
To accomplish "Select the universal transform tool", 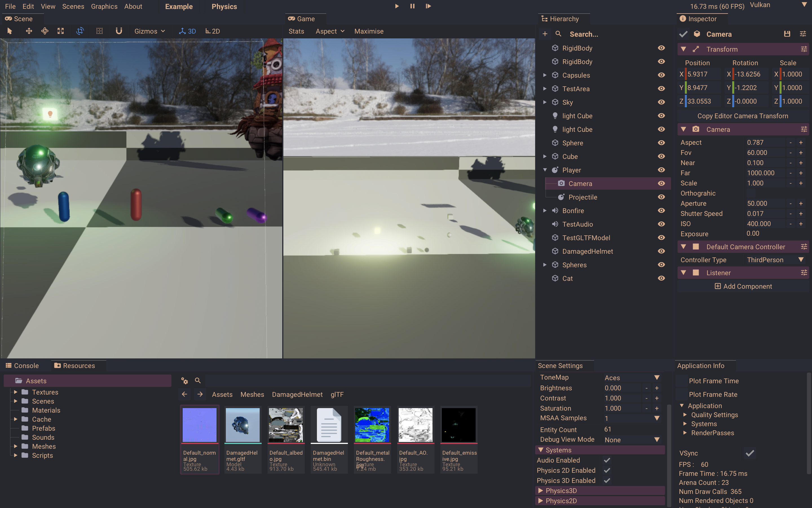I will [x=80, y=31].
